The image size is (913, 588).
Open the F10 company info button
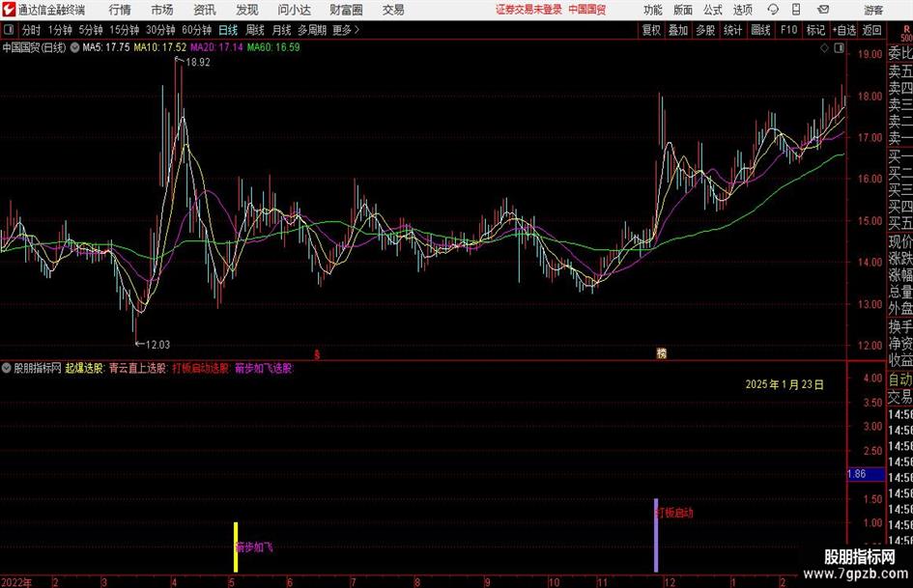[x=789, y=30]
